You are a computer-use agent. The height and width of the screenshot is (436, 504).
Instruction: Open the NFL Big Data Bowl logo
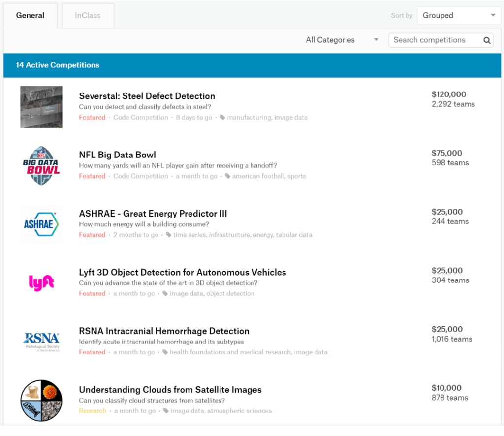point(41,165)
